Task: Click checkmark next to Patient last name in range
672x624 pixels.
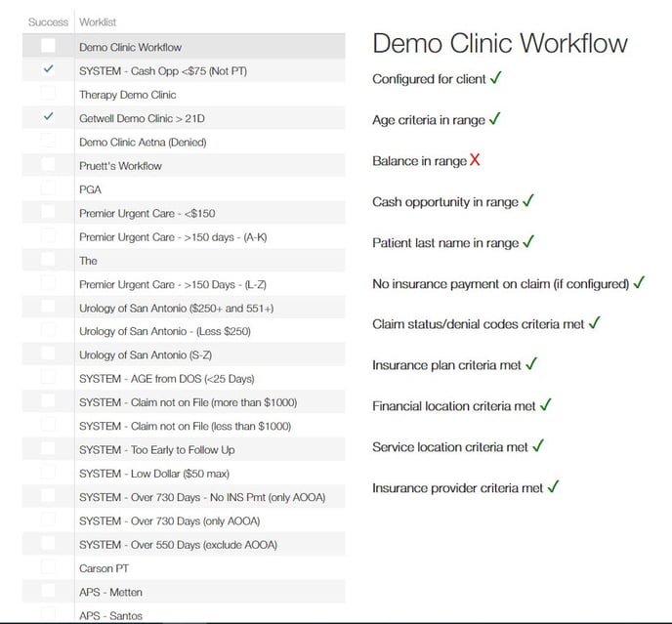Action: [528, 242]
